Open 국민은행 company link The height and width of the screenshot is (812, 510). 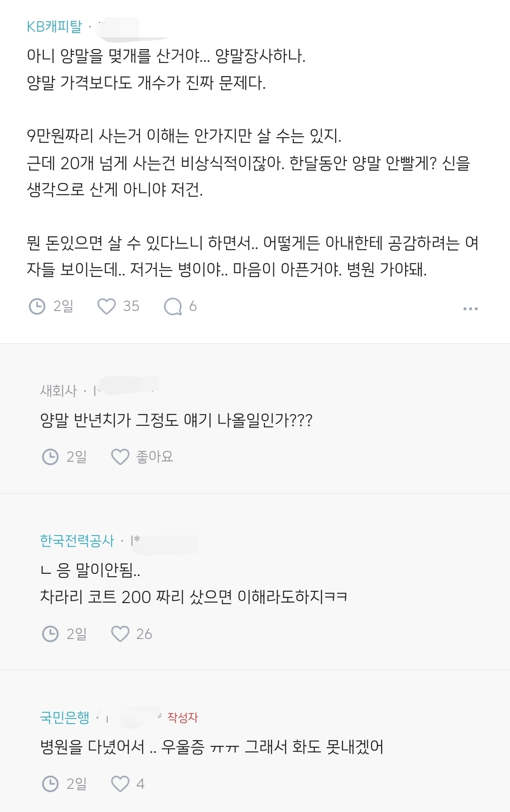coord(65,717)
